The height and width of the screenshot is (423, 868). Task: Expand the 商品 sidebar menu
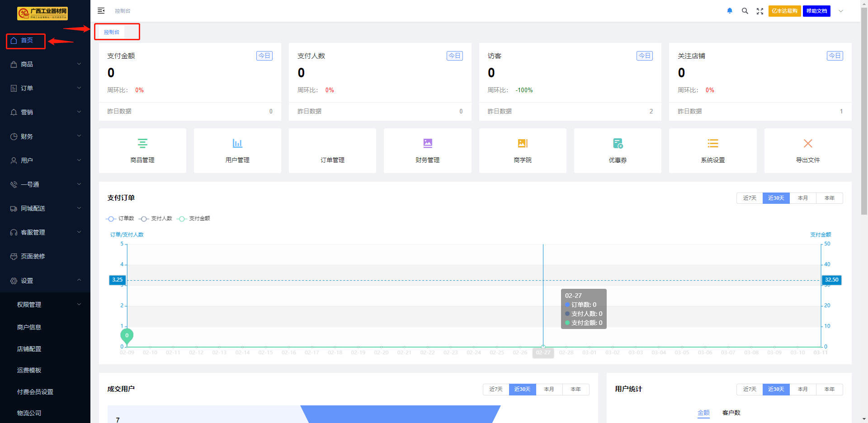[45, 64]
